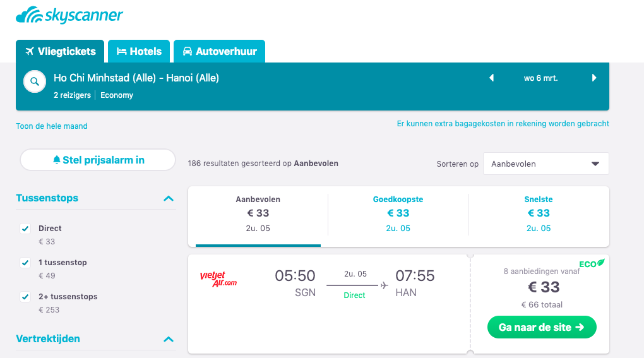This screenshot has height=358, width=644.
Task: Go to previous day arrow
Action: (492, 78)
